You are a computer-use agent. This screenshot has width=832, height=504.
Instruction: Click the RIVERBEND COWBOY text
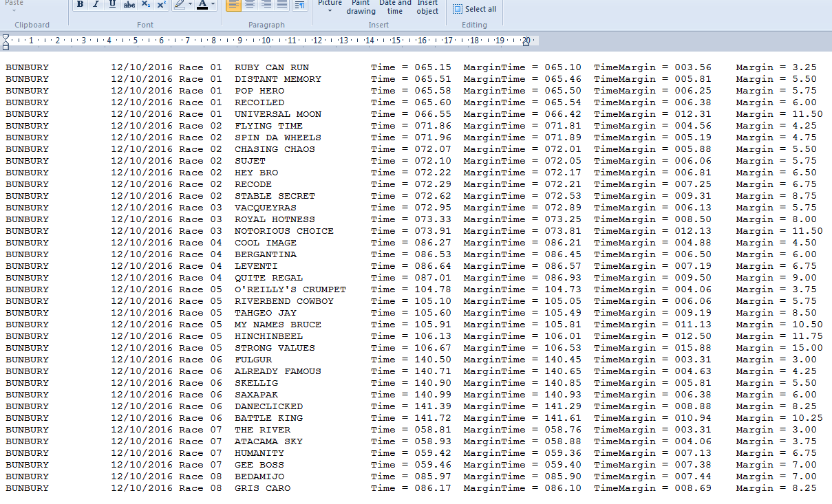click(284, 301)
